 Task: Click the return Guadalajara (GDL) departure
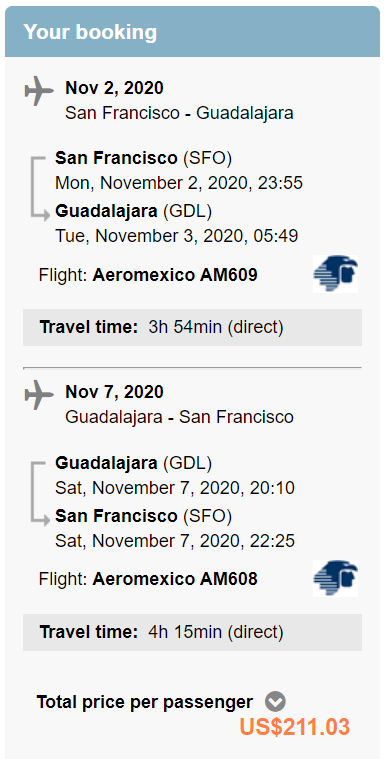134,463
